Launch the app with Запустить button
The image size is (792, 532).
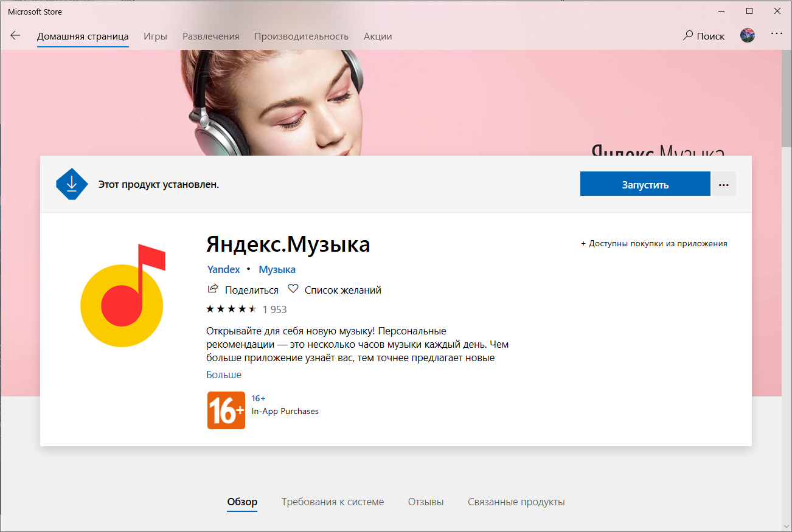645,184
